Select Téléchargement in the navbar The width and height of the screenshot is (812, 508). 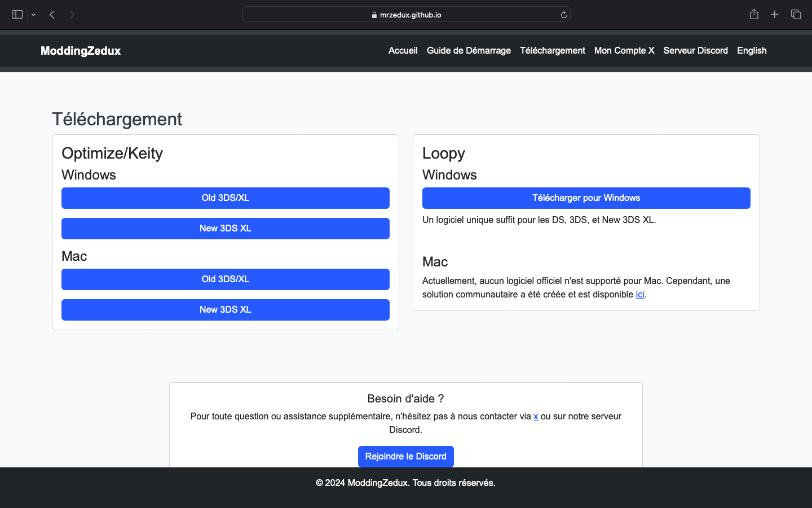point(552,51)
